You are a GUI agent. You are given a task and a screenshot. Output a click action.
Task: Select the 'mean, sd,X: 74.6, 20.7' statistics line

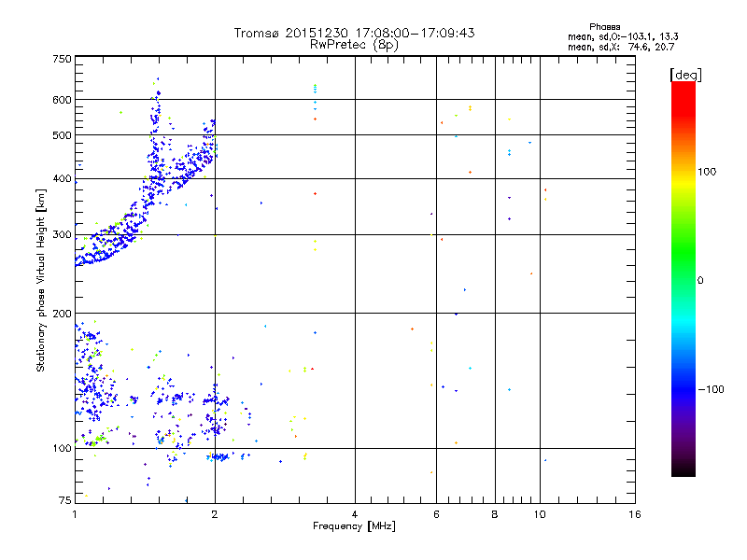pyautogui.click(x=621, y=47)
